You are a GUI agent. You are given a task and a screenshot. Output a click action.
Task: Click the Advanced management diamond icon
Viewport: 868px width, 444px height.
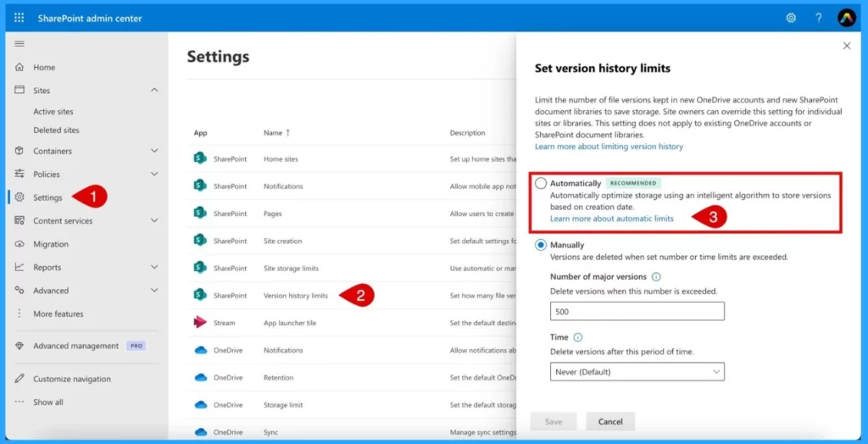tap(19, 346)
